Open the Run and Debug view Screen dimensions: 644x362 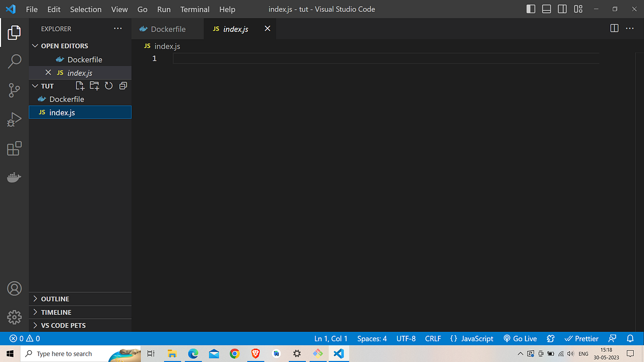coord(14,119)
